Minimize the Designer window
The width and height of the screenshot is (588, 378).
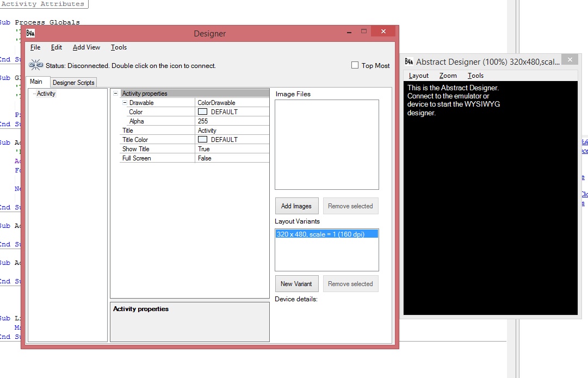coord(349,33)
